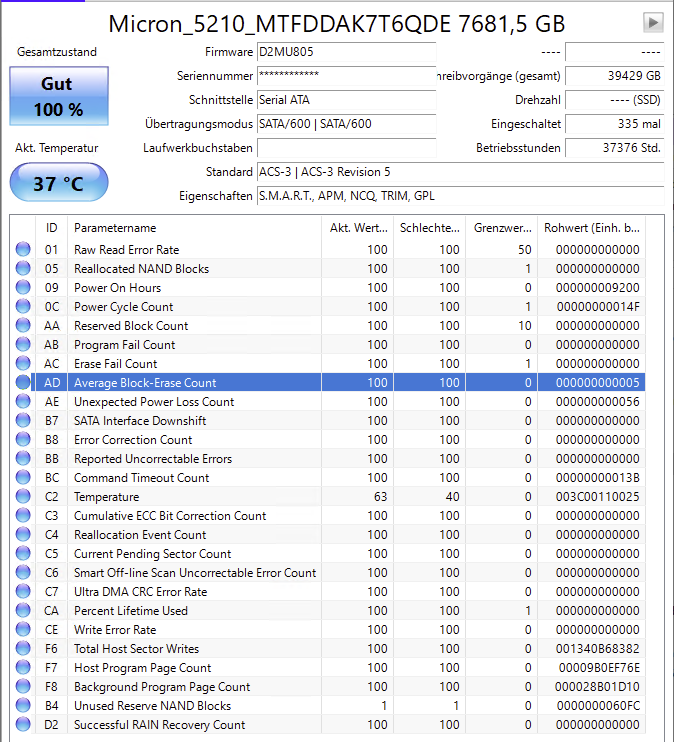Click the Gut 100 % health status button
This screenshot has width=674, height=742.
pos(59,97)
